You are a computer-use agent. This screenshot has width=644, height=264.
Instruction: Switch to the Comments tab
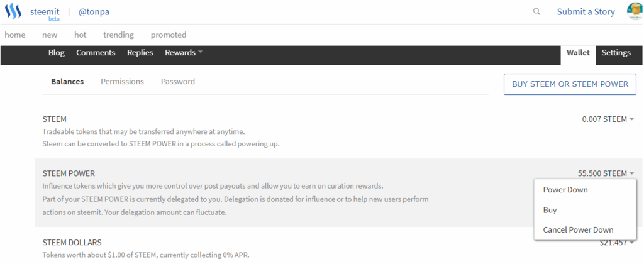[x=96, y=53]
